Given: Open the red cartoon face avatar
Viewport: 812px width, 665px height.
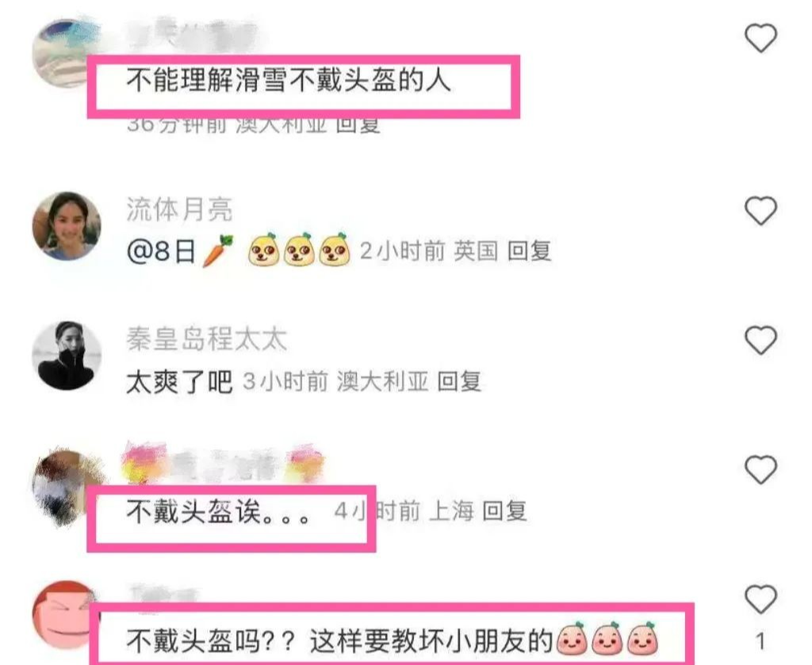Looking at the screenshot, I should coord(65,615).
